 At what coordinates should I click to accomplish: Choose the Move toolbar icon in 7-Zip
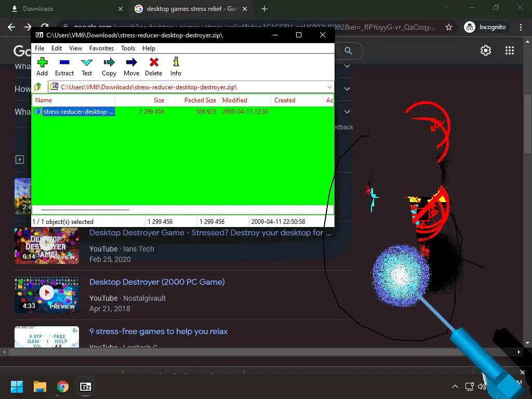point(131,66)
